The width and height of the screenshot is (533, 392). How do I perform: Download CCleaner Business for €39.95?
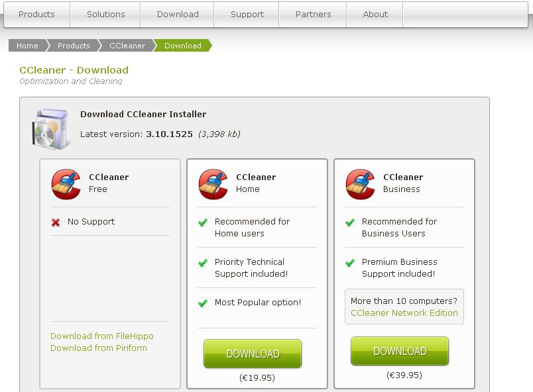[x=400, y=351]
